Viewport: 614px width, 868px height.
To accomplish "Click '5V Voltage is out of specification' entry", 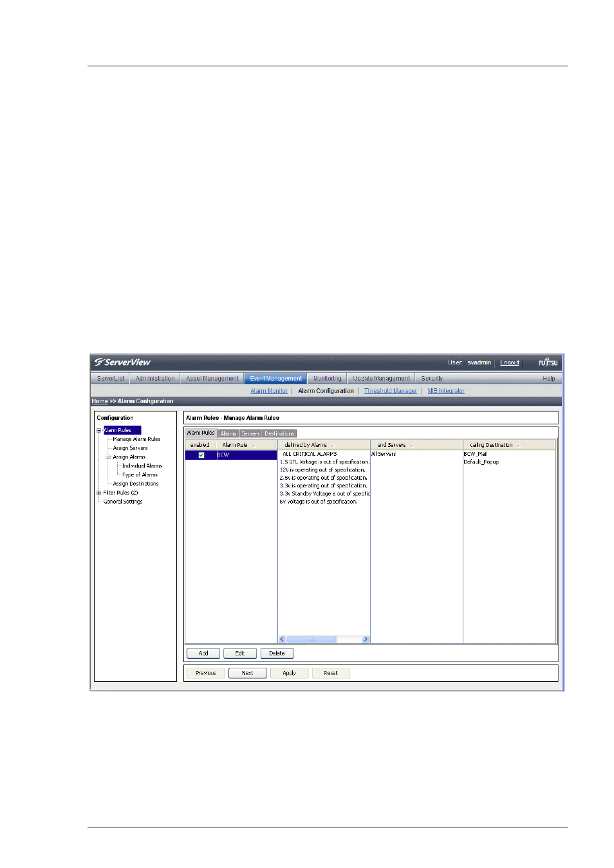I will (x=319, y=502).
